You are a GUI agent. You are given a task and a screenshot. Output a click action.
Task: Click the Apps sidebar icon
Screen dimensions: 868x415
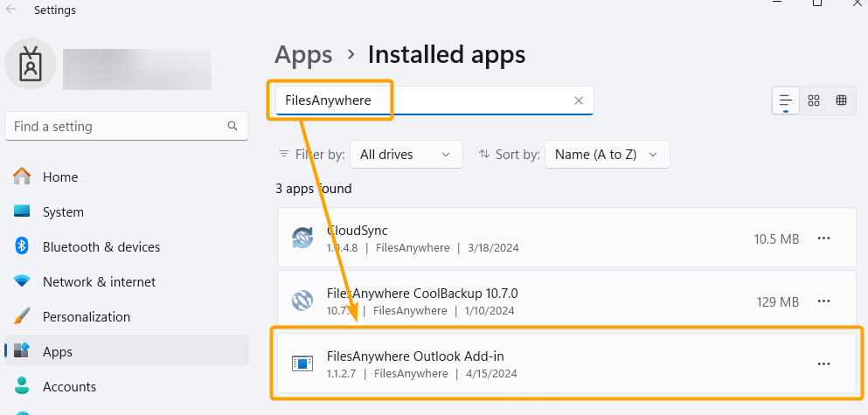click(22, 351)
